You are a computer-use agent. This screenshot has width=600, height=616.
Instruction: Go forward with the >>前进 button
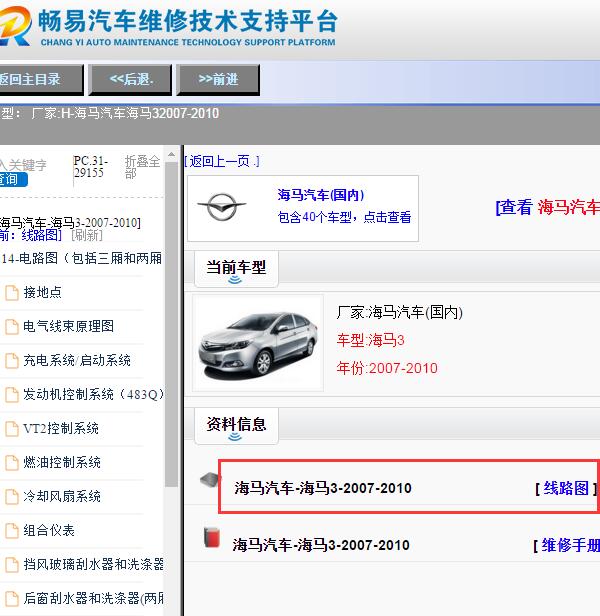pos(218,80)
